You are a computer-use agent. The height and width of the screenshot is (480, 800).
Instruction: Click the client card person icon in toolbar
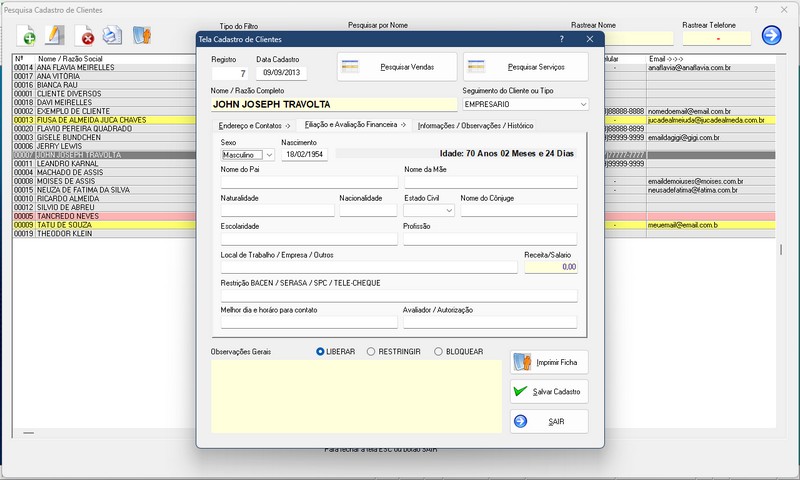(x=142, y=36)
